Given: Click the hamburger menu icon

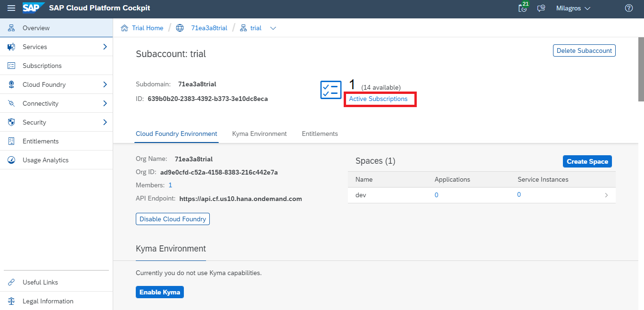Looking at the screenshot, I should pyautogui.click(x=11, y=8).
